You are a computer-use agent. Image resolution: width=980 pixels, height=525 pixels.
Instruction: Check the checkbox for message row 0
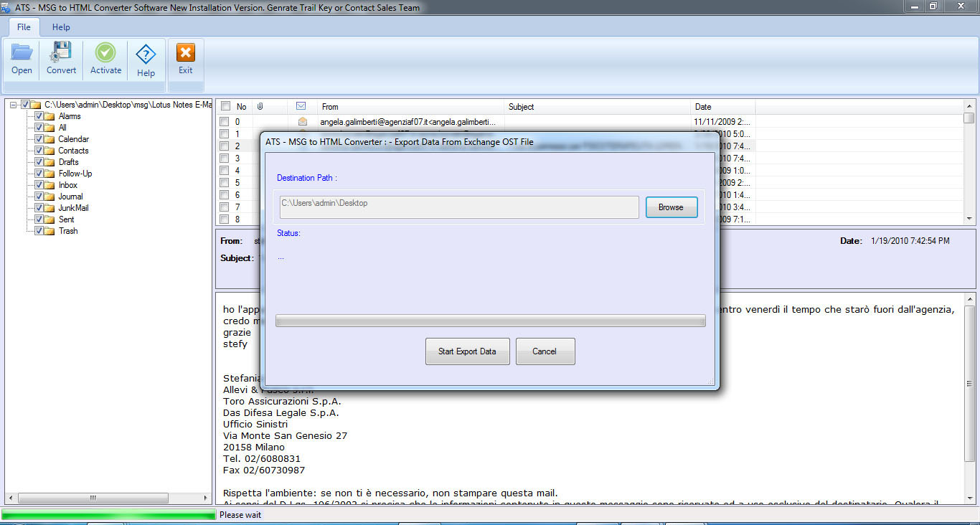click(x=225, y=122)
